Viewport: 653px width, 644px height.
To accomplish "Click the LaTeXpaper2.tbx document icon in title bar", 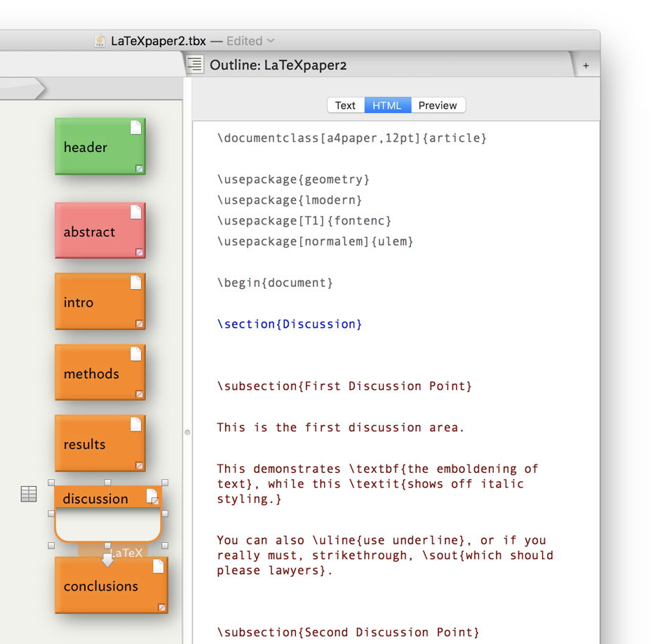I will (x=100, y=41).
